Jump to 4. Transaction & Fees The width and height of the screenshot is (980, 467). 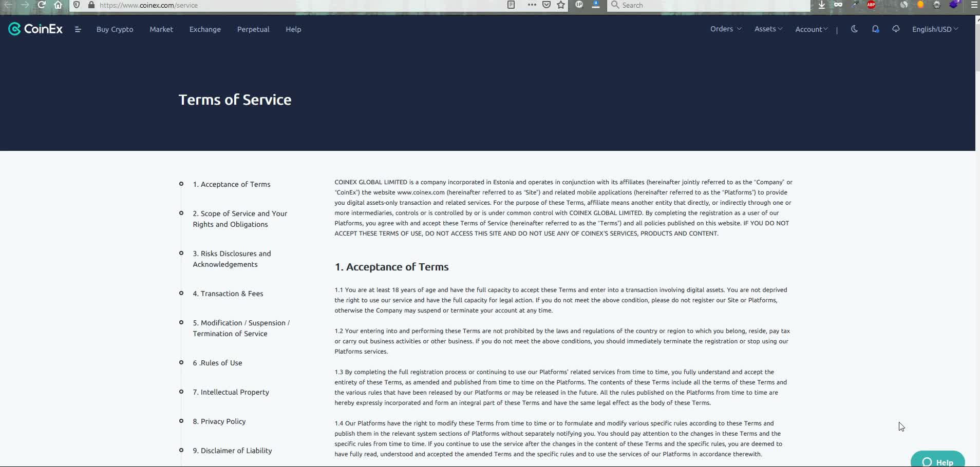click(228, 294)
